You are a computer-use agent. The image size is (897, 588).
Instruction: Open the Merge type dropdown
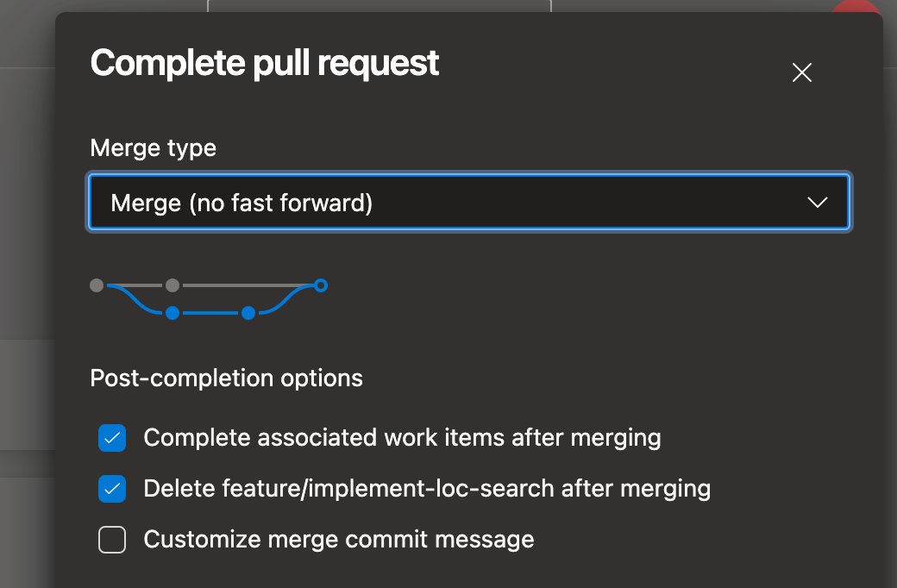(468, 203)
